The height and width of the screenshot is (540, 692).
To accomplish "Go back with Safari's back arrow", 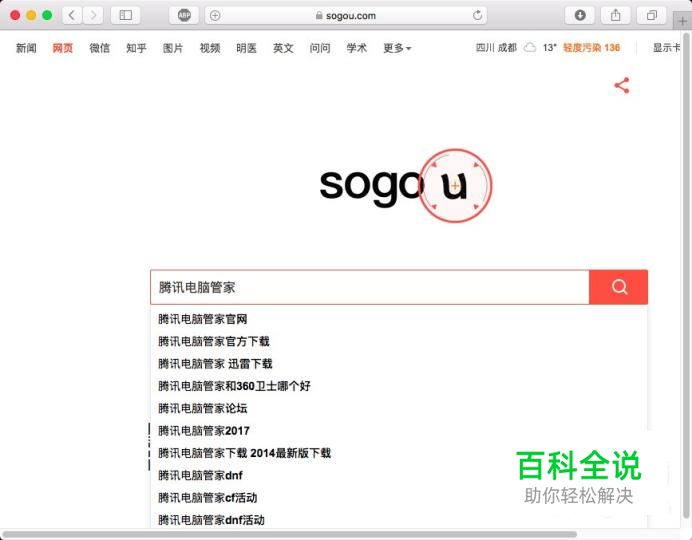I will pyautogui.click(x=72, y=15).
